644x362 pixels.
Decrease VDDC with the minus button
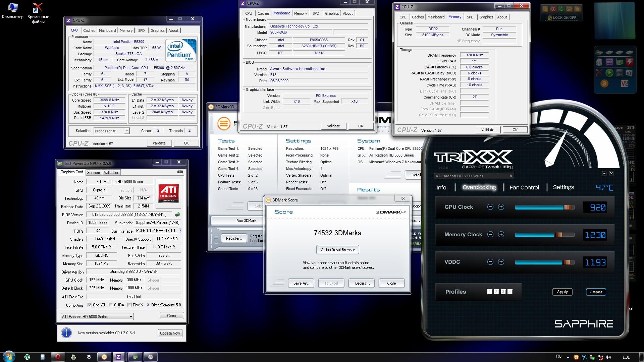[490, 262]
